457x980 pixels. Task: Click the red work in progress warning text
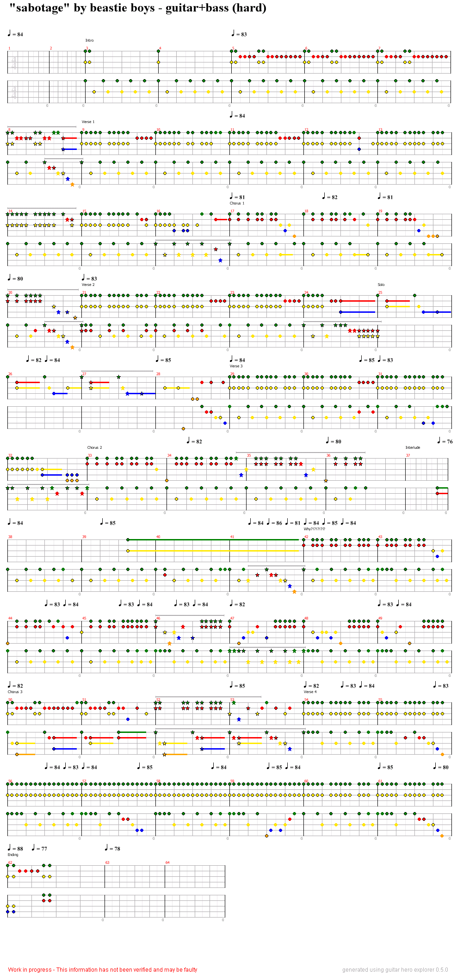(103, 969)
